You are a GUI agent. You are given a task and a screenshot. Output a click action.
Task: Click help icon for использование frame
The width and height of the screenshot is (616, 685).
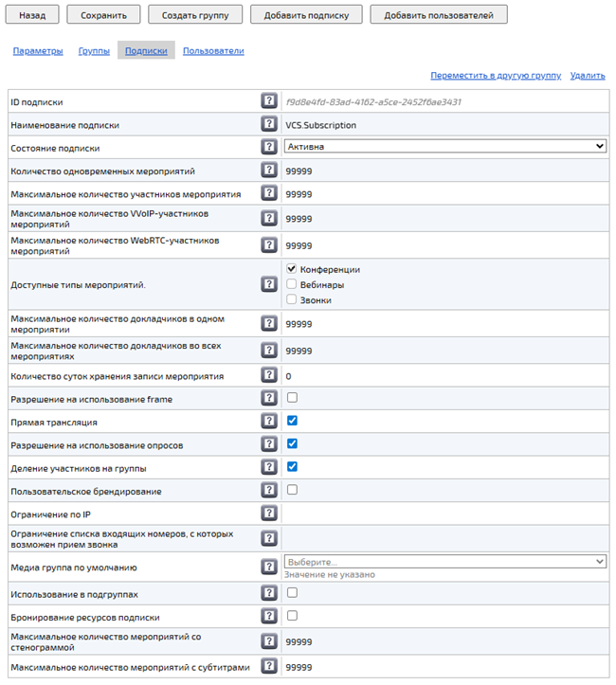point(269,399)
